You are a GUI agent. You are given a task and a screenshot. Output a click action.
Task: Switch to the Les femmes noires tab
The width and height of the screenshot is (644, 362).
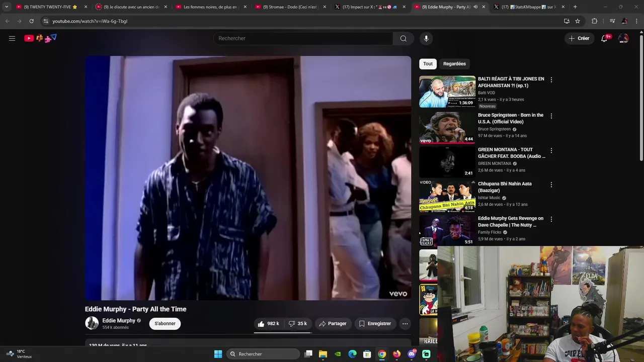click(210, 7)
